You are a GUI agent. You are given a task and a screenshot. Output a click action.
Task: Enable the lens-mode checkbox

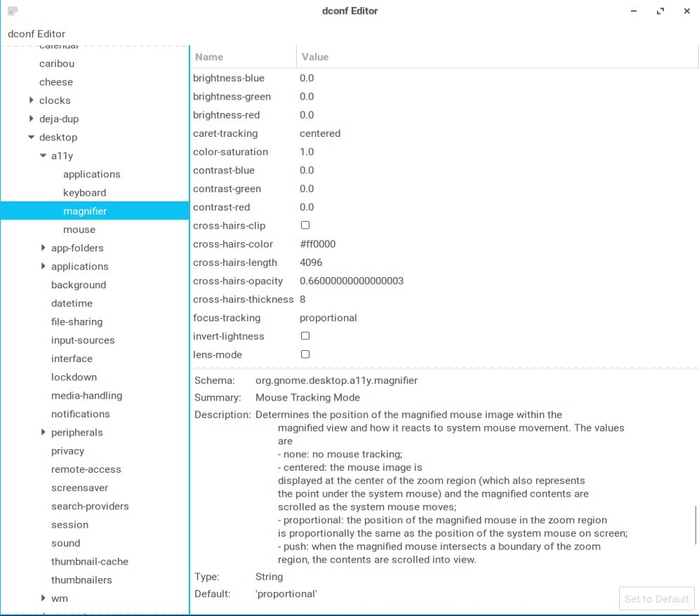pyautogui.click(x=305, y=354)
